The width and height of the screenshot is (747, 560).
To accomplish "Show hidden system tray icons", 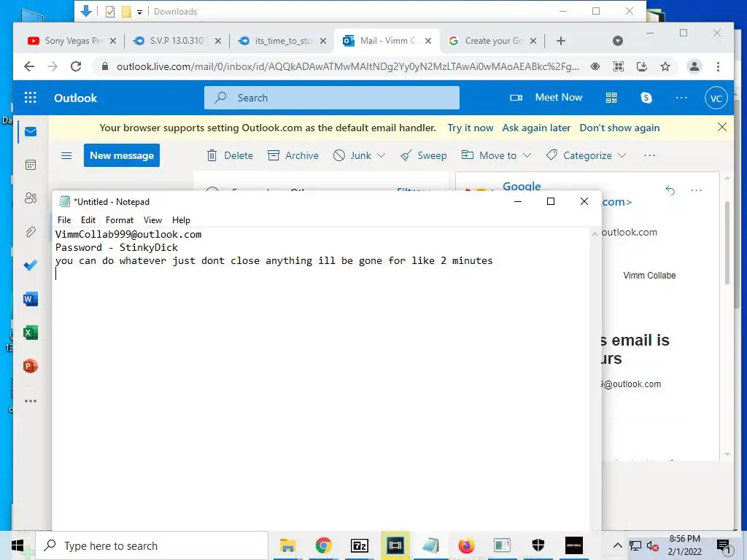I will [x=617, y=545].
